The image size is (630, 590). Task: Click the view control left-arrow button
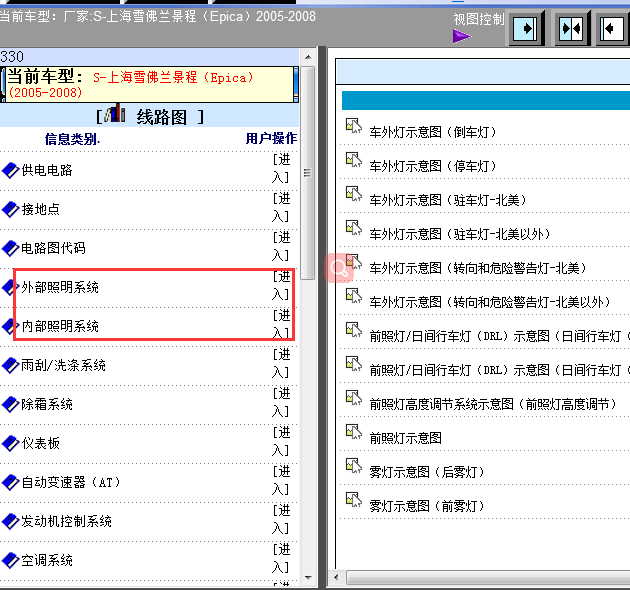(613, 29)
